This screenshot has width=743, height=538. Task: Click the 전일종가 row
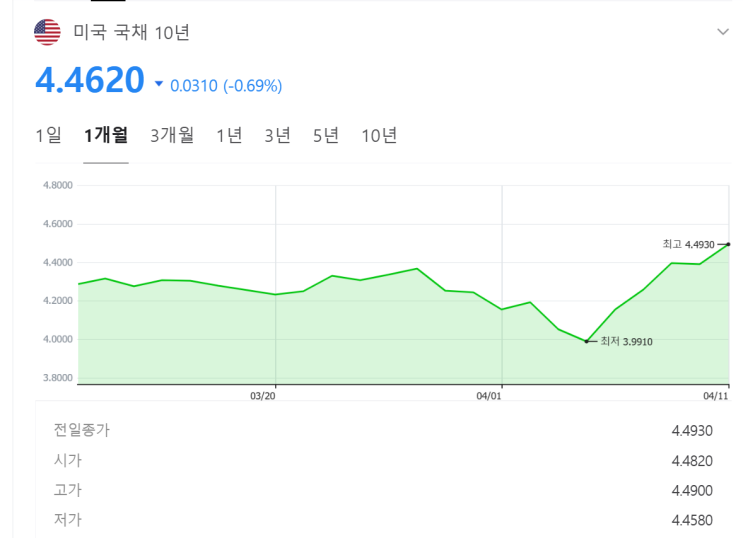[82, 430]
